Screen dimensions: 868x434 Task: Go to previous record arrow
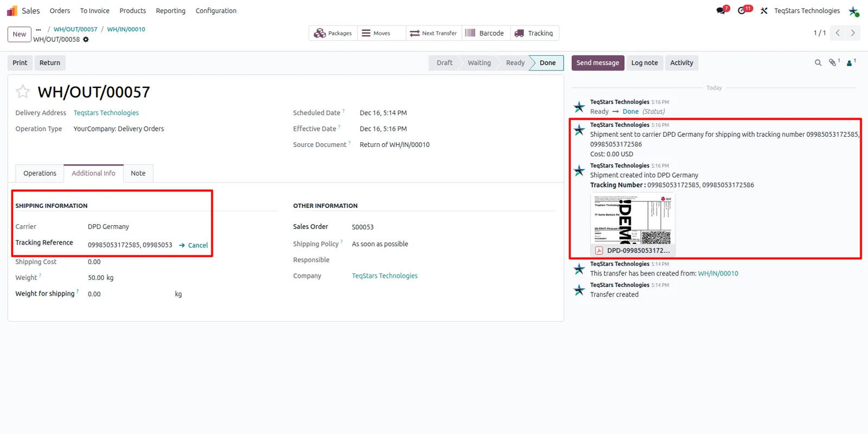[838, 33]
